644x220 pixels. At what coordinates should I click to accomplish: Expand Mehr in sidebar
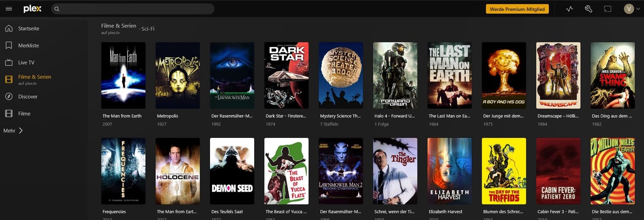13,131
